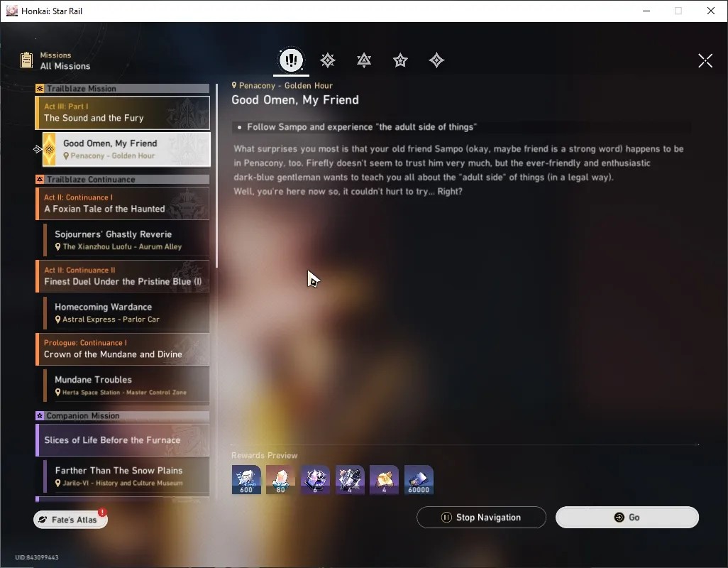Switch to Companion Mission star filter icon

400,60
